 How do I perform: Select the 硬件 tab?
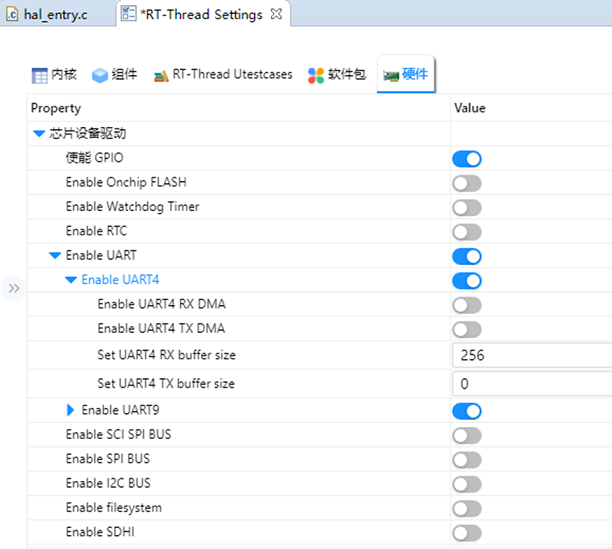pyautogui.click(x=406, y=74)
